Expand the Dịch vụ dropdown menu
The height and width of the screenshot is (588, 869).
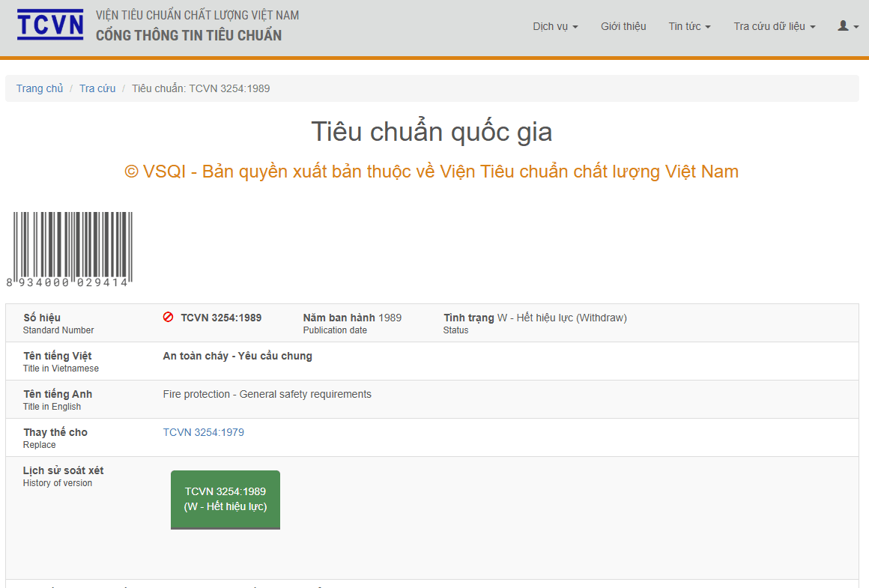tap(555, 27)
